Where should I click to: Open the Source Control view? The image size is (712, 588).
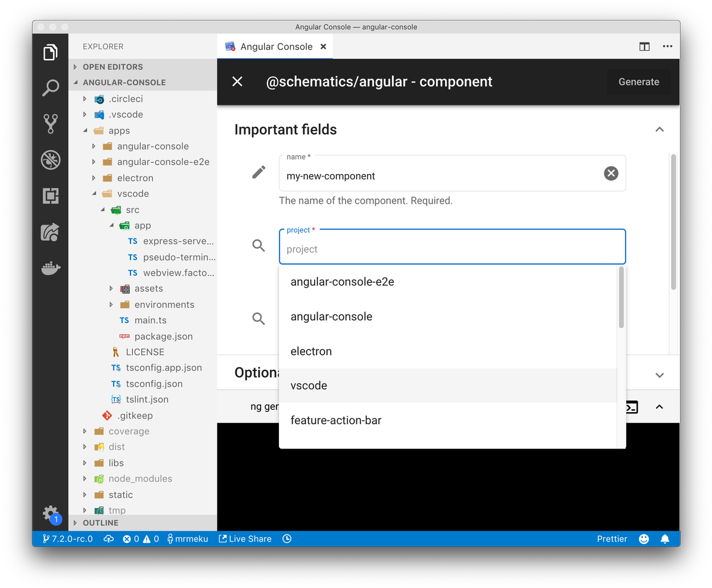coord(51,124)
